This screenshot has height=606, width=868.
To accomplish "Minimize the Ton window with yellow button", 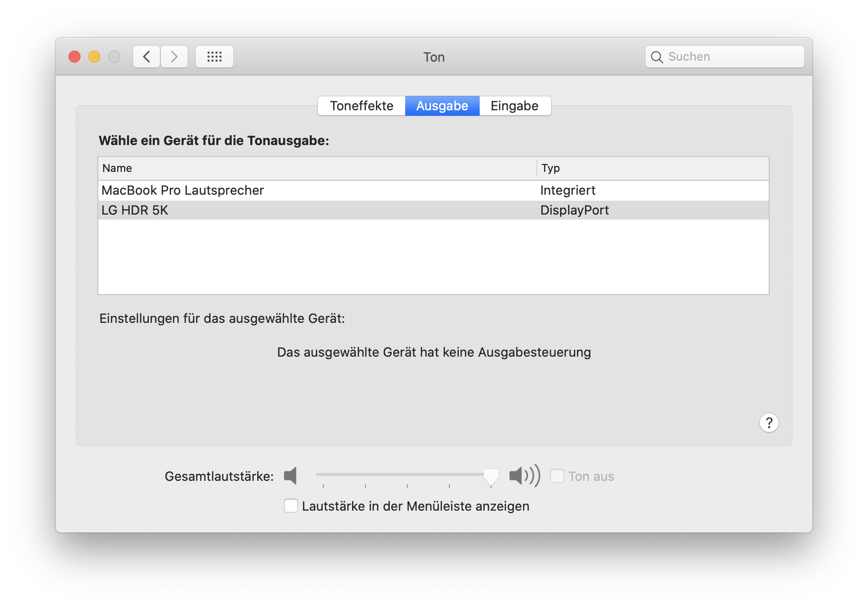I will tap(94, 57).
